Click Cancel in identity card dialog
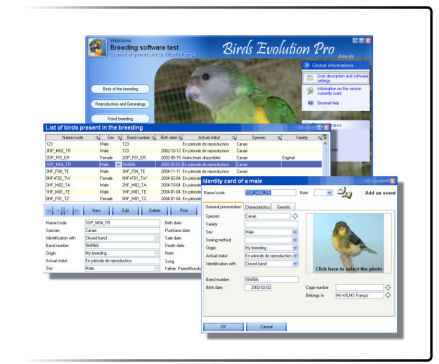The image size is (439, 364). tap(266, 327)
